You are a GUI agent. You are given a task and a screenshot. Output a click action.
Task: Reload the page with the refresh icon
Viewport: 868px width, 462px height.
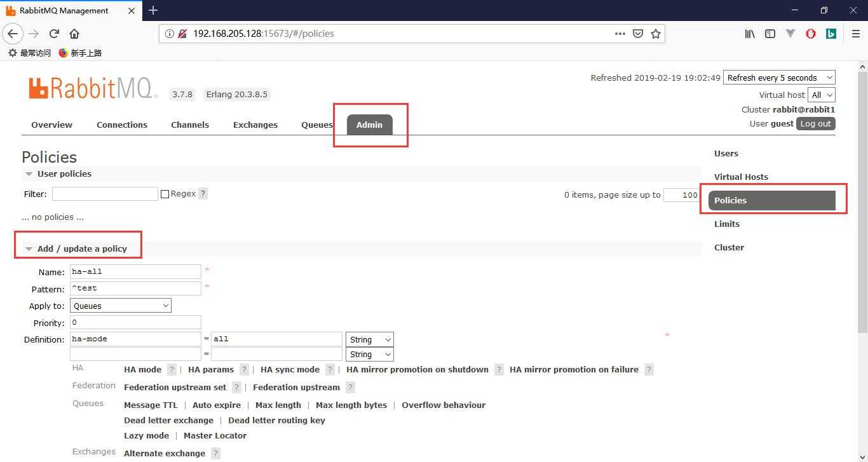(x=54, y=34)
